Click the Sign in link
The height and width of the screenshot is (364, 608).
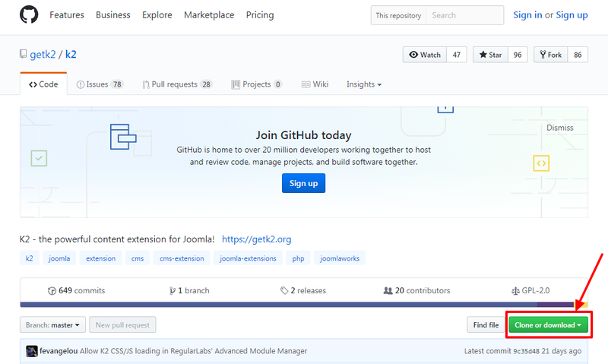(x=527, y=14)
